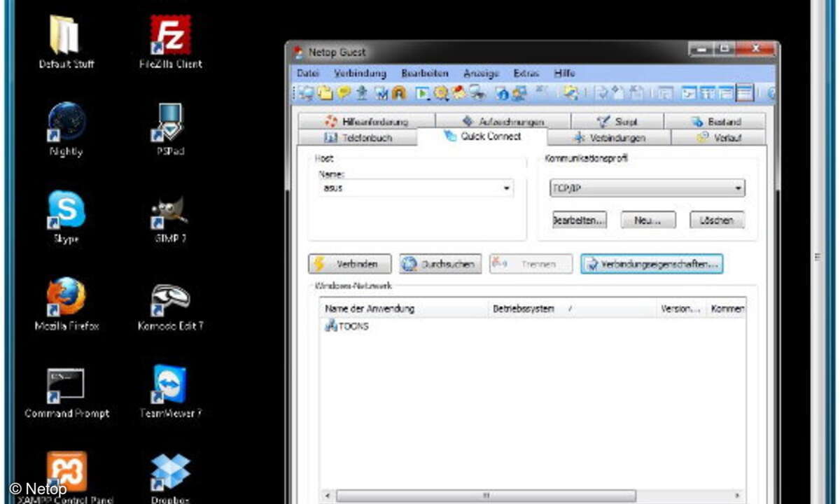The width and height of the screenshot is (840, 504).
Task: Click the scrollbar's left arrow
Action: 326,496
